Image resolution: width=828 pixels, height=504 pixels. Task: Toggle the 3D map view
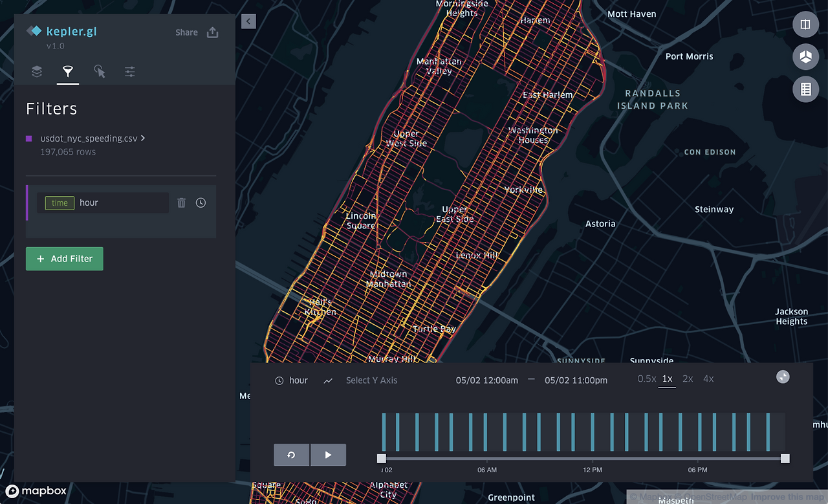[x=805, y=57]
